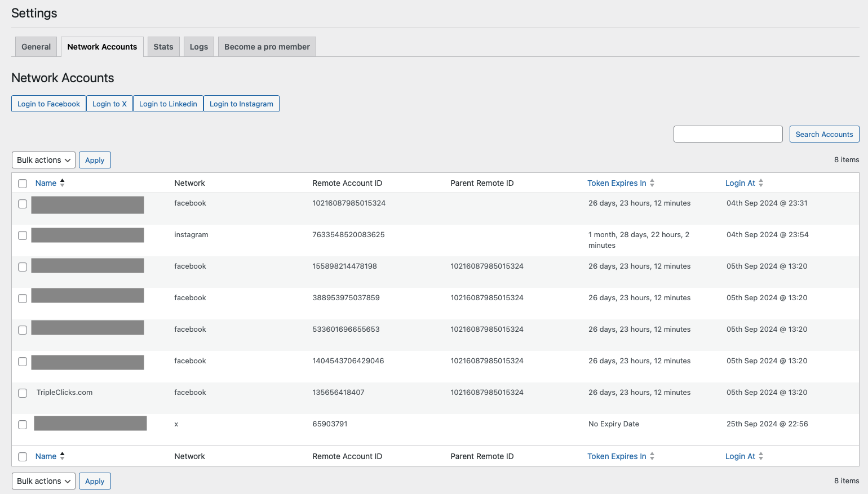The height and width of the screenshot is (494, 868).
Task: Click sort arrows beside top Name header
Action: (x=63, y=183)
